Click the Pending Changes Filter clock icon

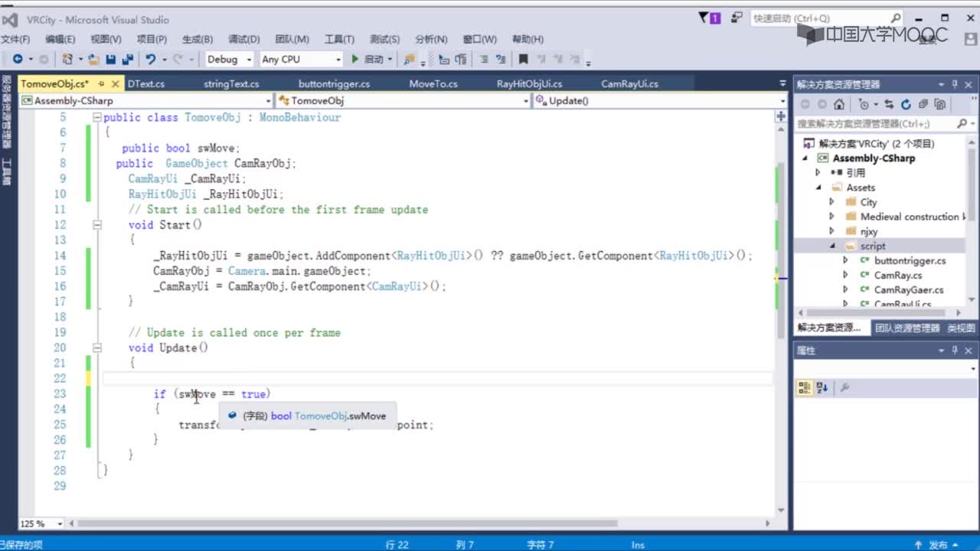864,105
